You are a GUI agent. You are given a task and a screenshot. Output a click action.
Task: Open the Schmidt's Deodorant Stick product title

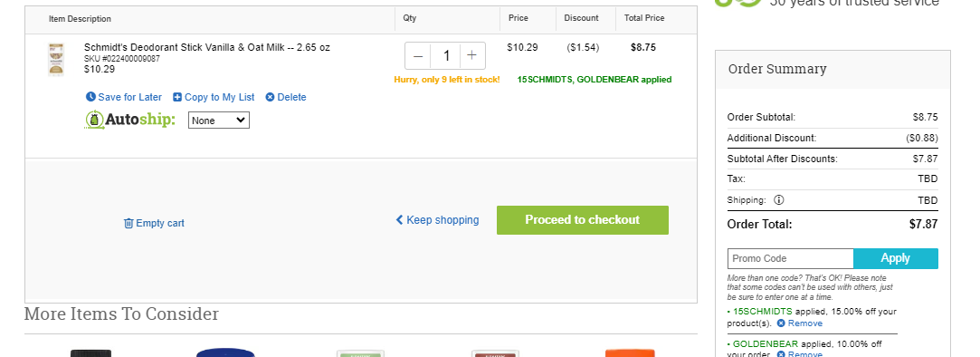point(207,47)
